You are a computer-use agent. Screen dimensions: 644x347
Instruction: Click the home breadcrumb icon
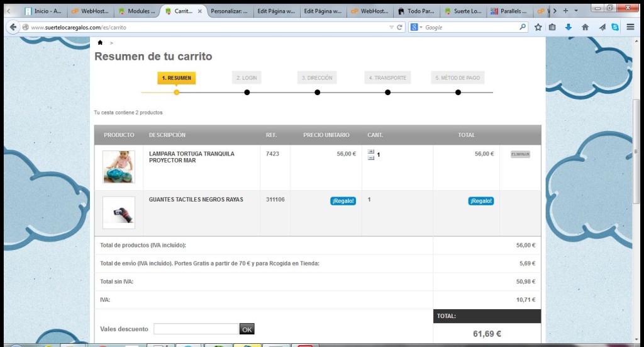click(100, 43)
